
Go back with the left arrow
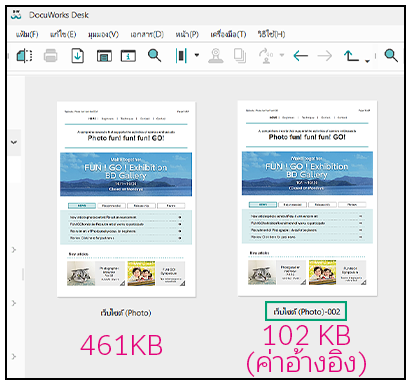300,56
